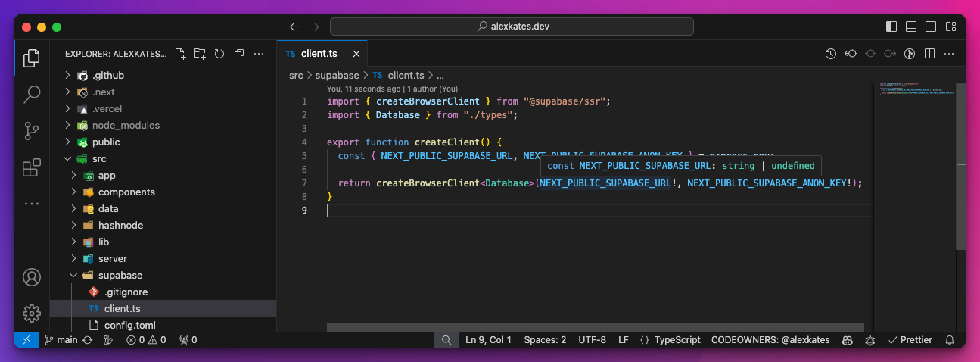Toggle file blame annotations icon

(x=910, y=54)
